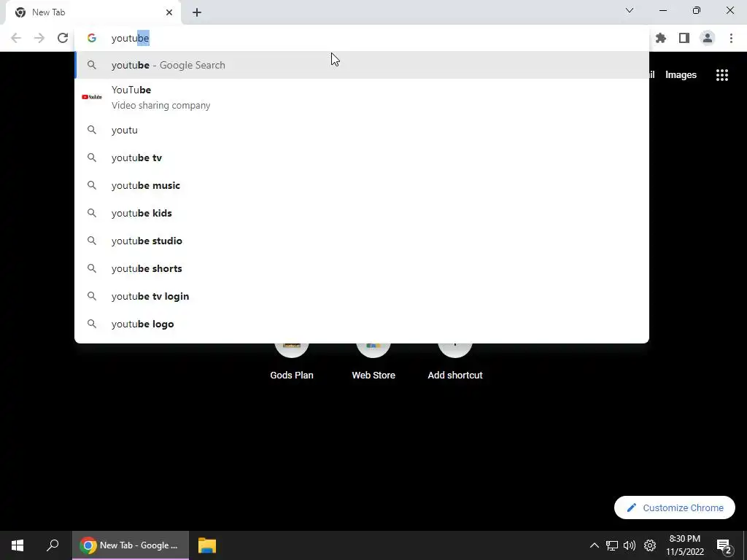This screenshot has height=560, width=747.
Task: Show hidden system tray icons
Action: click(594, 545)
